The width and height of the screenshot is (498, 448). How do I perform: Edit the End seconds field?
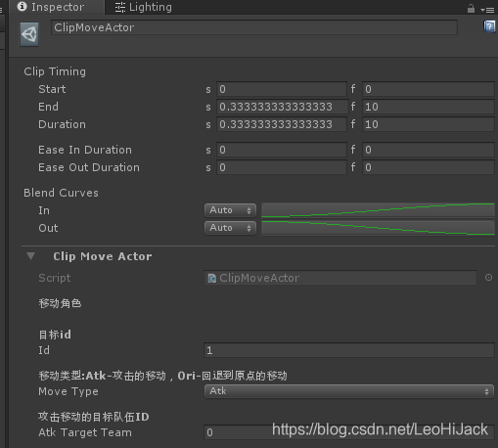click(282, 107)
